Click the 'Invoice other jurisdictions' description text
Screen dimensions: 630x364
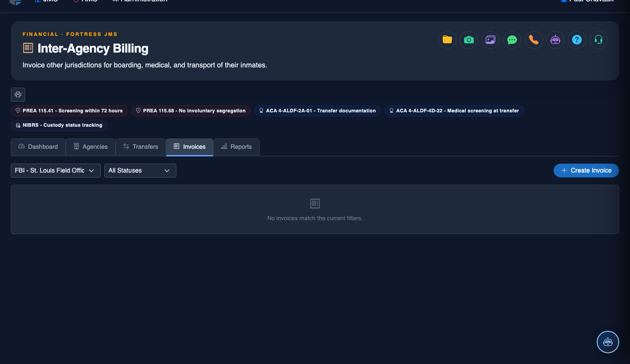[x=145, y=65]
